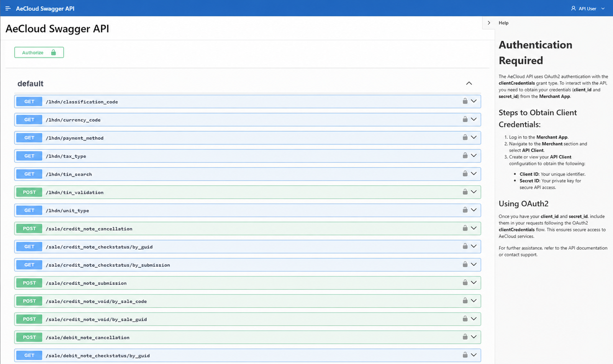
Task: Collapse the default section
Action: 469,83
